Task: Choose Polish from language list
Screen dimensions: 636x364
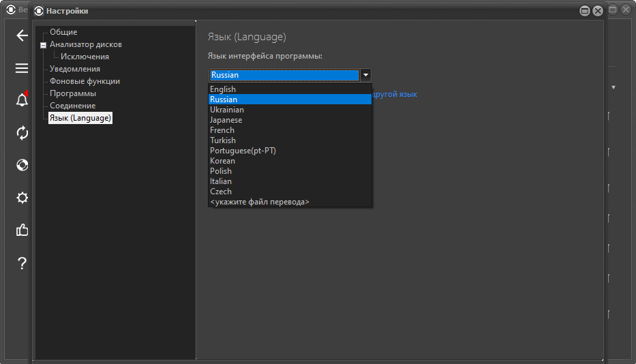Action: [290, 171]
